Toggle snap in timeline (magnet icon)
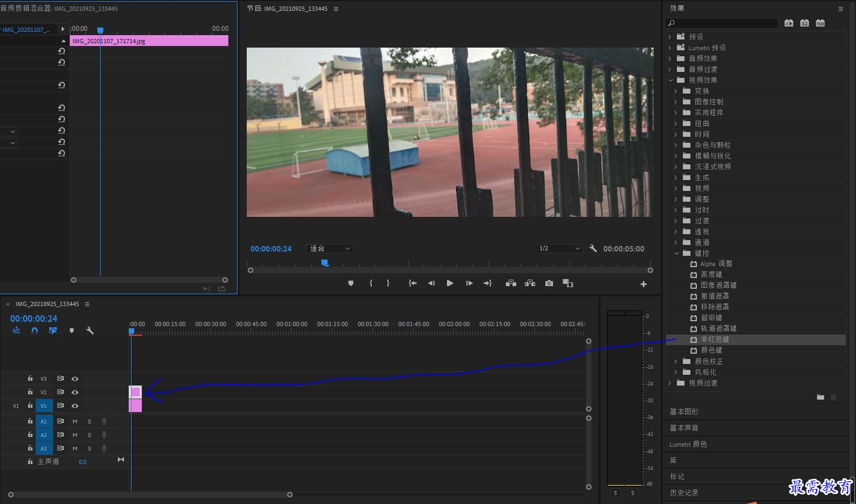The height and width of the screenshot is (504, 856). (x=35, y=330)
